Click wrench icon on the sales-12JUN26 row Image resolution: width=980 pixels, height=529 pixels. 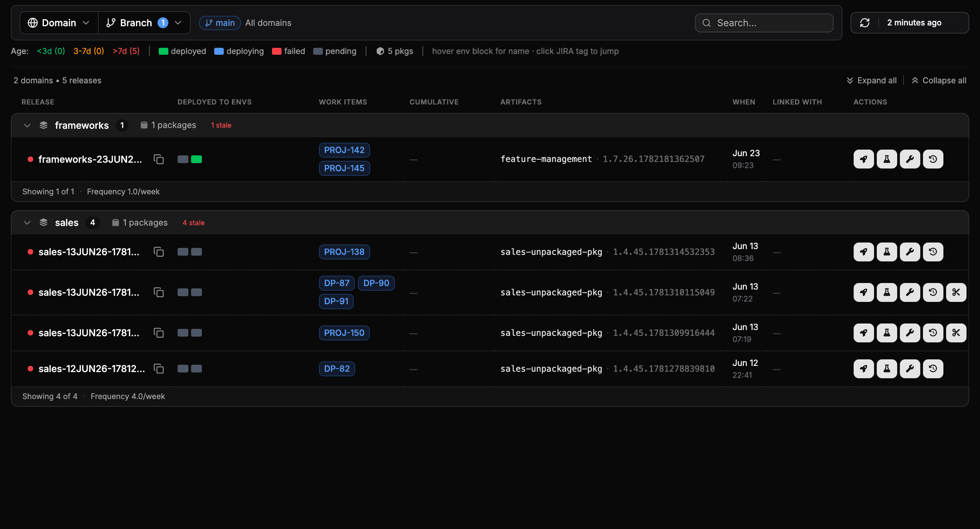(x=910, y=369)
